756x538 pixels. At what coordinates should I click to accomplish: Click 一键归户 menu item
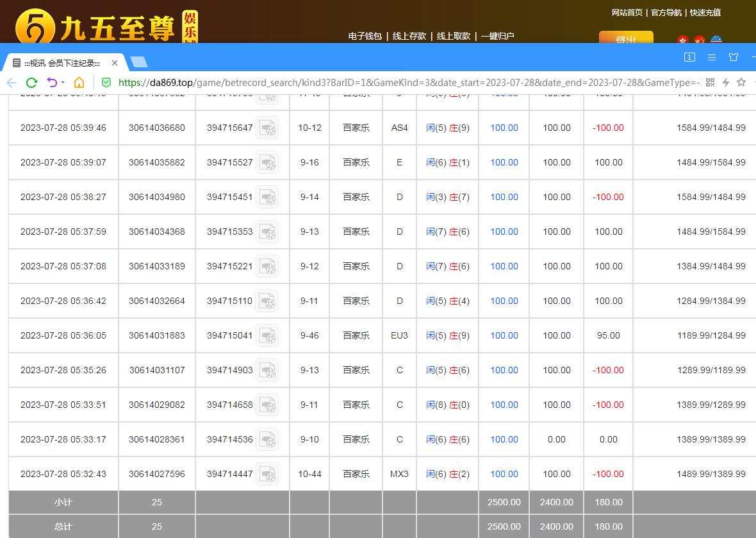click(498, 36)
